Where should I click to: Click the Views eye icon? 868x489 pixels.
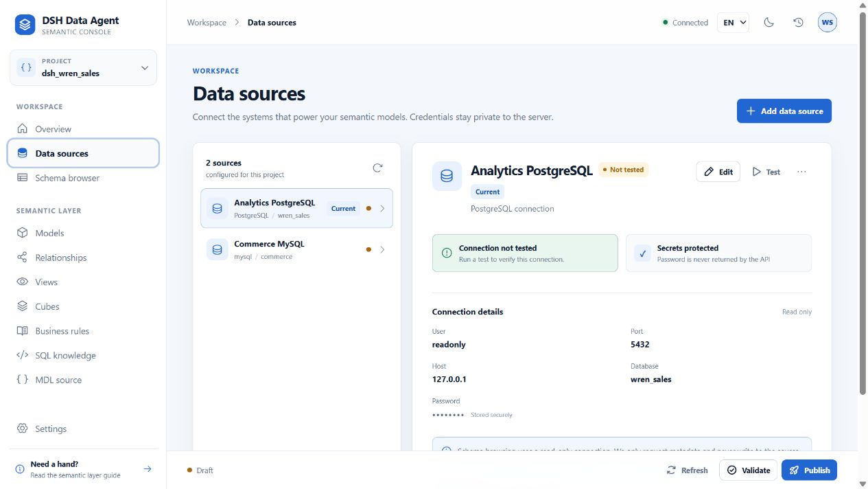[x=23, y=282]
